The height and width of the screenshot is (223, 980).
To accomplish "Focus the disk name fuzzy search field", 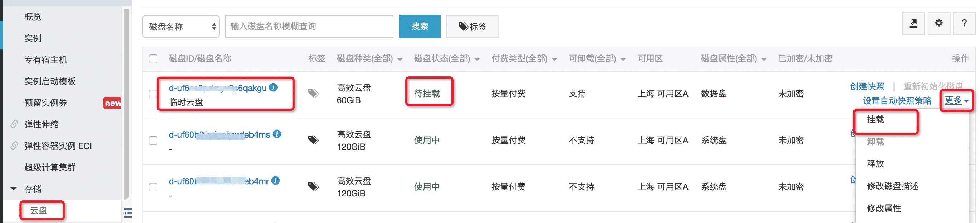I will coord(309,27).
